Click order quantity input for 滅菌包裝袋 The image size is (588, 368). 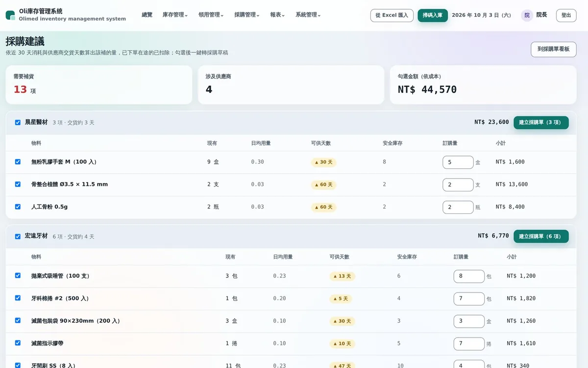pyautogui.click(x=469, y=321)
